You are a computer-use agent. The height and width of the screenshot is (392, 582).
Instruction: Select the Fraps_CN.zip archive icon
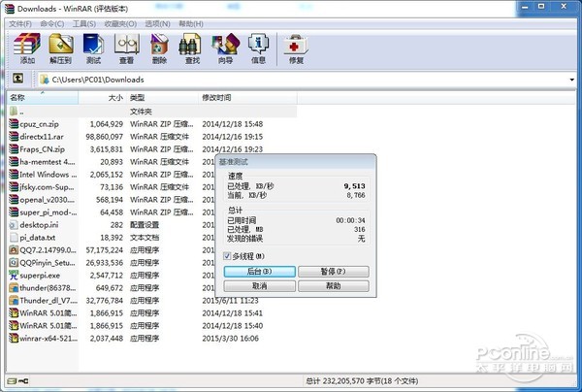pyautogui.click(x=14, y=149)
